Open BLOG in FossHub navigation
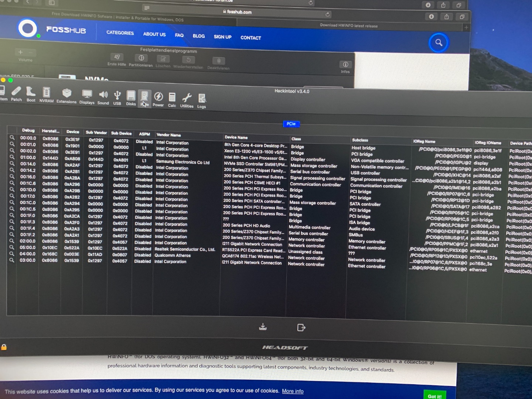 tap(198, 36)
